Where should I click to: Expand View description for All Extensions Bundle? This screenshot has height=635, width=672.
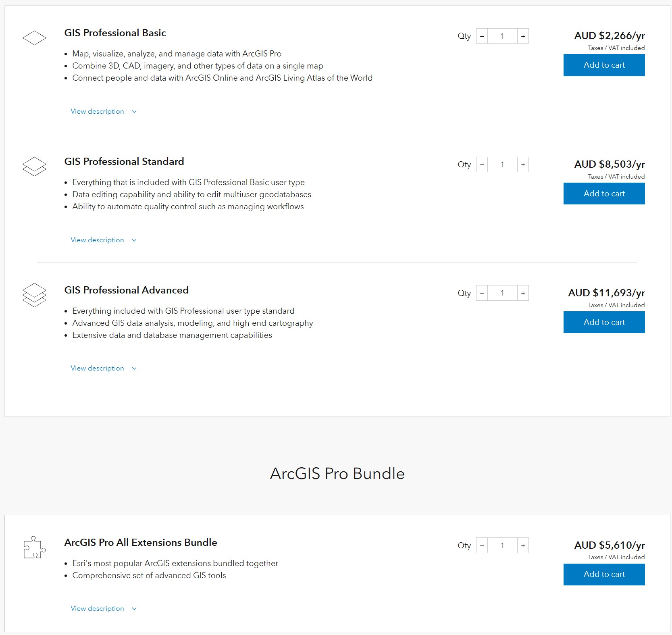104,608
